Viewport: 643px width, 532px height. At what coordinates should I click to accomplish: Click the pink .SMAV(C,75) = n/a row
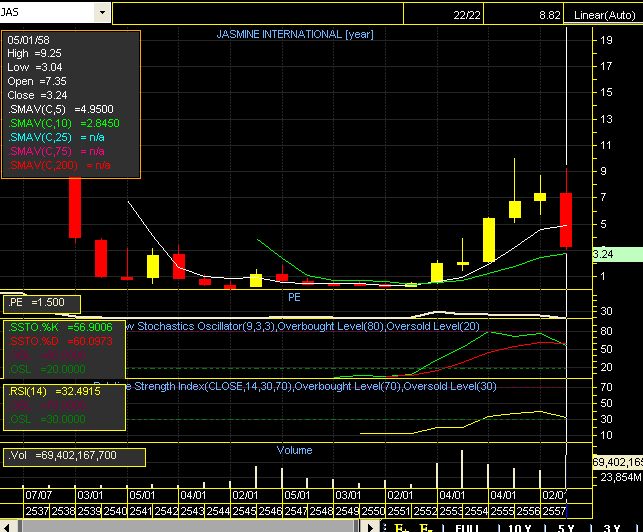point(56,151)
